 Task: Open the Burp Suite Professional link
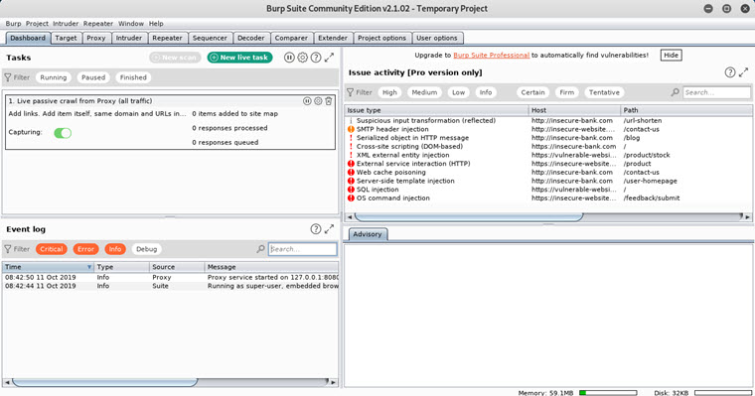(x=491, y=55)
